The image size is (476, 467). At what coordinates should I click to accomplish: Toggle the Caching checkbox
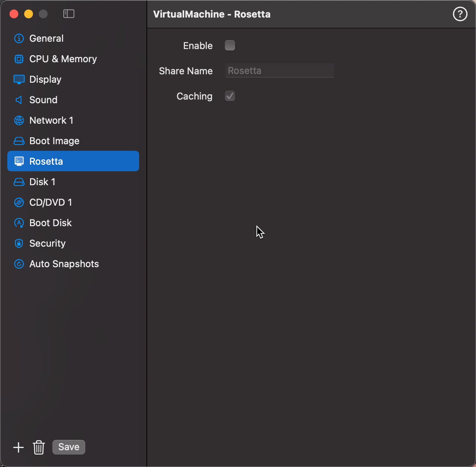pyautogui.click(x=230, y=96)
